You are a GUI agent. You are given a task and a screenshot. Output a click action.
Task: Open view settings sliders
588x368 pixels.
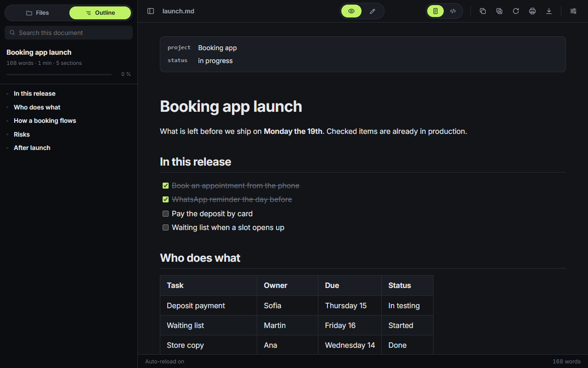click(x=573, y=11)
